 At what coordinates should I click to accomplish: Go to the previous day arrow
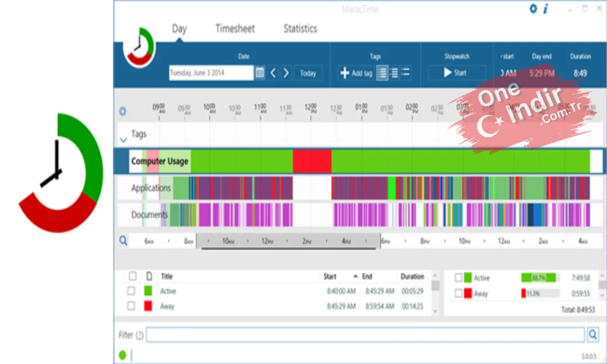(x=273, y=73)
